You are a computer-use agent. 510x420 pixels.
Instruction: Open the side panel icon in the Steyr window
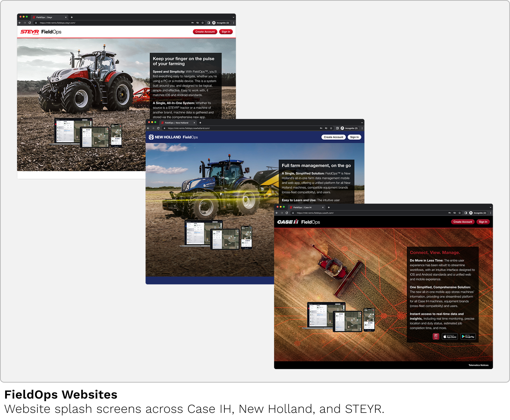tap(209, 23)
